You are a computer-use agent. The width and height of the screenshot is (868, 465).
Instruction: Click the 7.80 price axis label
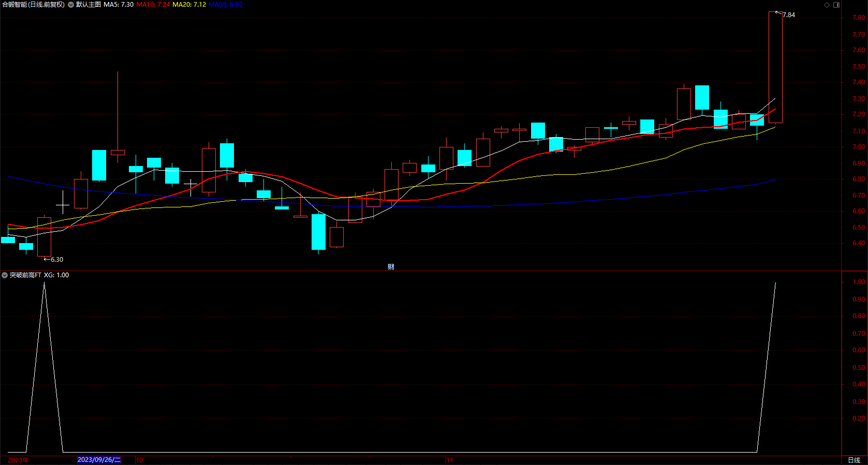[859, 18]
